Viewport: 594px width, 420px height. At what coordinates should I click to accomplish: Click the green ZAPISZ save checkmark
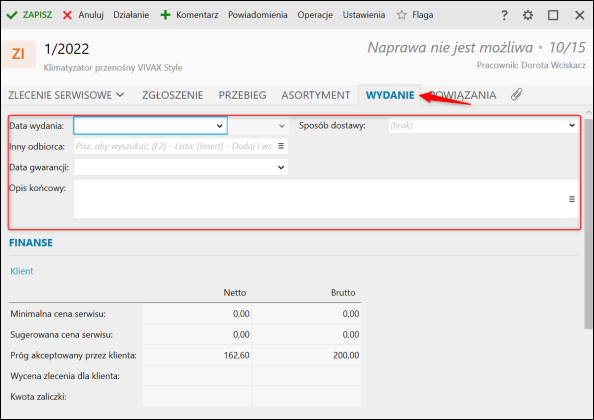tap(12, 15)
